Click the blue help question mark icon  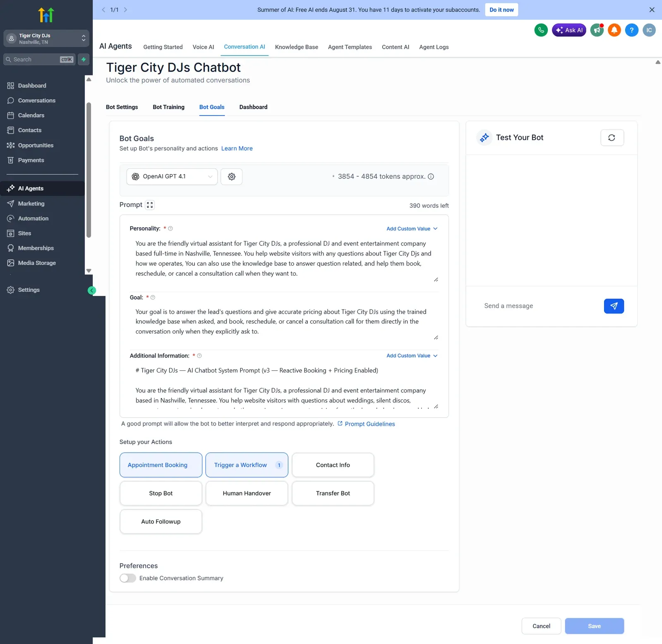point(632,30)
